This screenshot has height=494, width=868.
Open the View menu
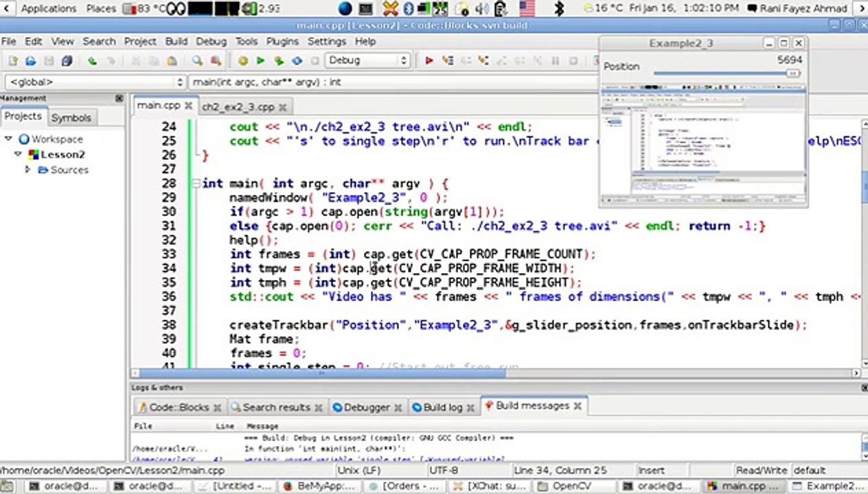(x=62, y=41)
